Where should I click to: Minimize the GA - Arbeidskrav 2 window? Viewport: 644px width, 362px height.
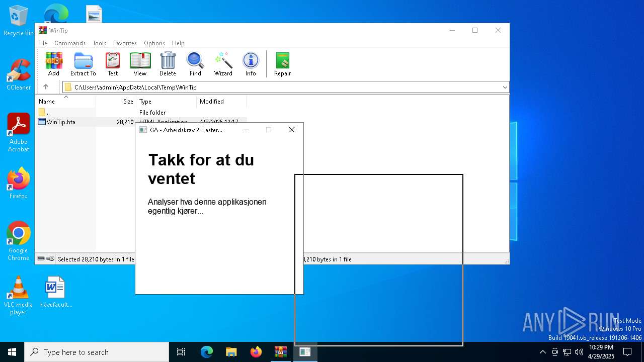(246, 130)
